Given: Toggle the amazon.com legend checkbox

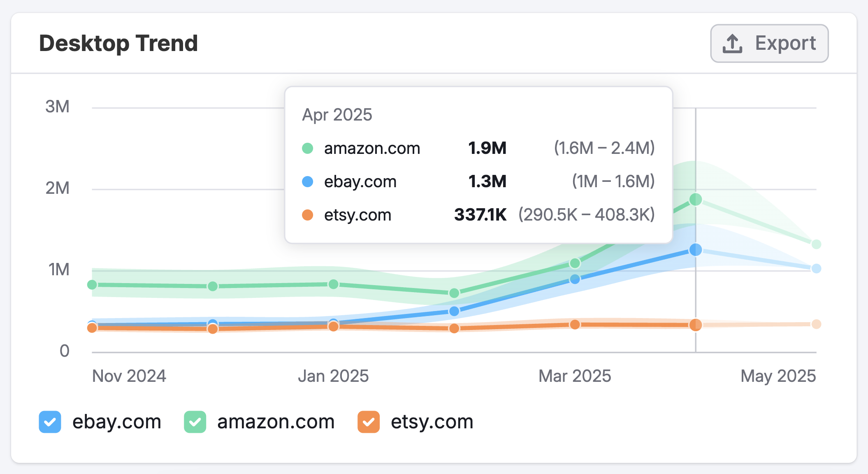Looking at the screenshot, I should (x=195, y=421).
